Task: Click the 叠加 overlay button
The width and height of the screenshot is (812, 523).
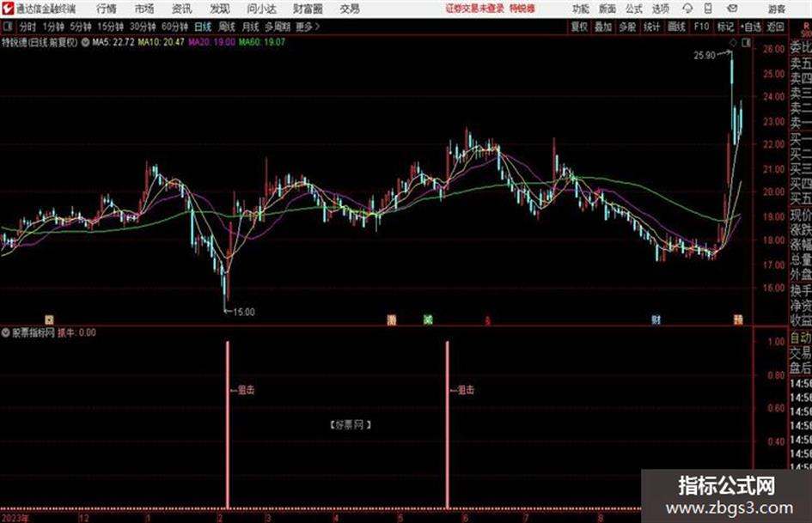Action: click(x=603, y=27)
